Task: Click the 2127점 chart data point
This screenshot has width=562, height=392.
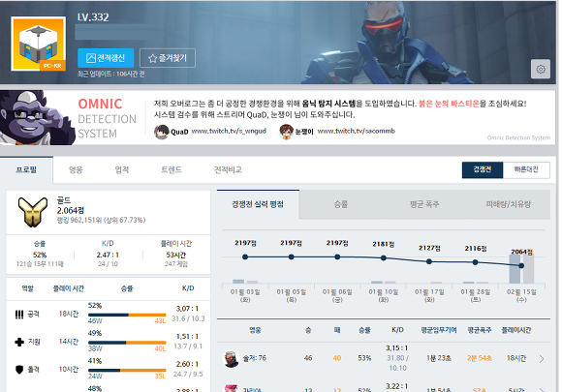Action: 429,261
